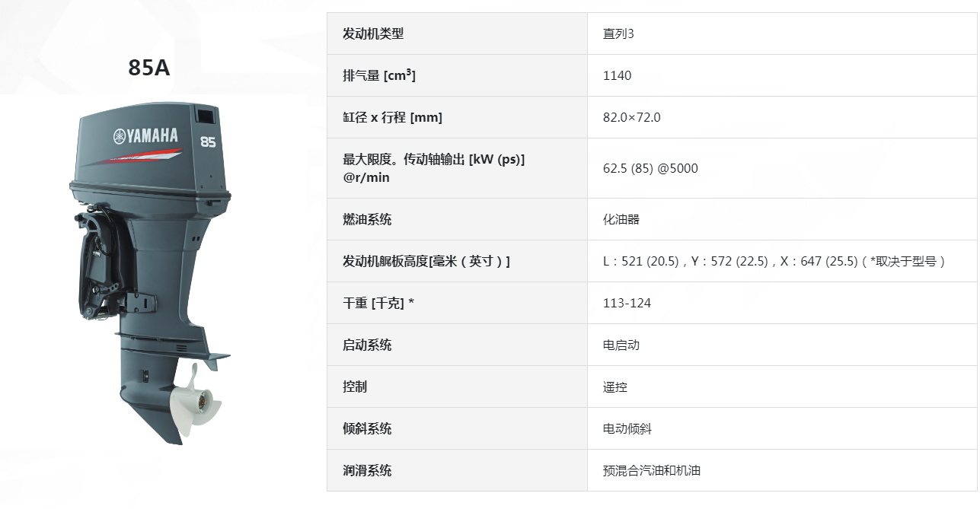
Task: Select the 电动倾斜 value
Action: [627, 428]
